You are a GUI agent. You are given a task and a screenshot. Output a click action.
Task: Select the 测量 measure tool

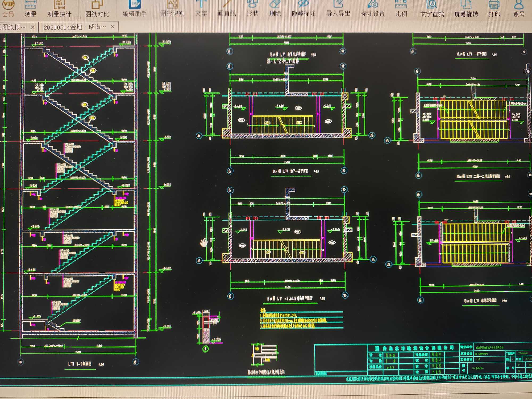click(x=30, y=9)
